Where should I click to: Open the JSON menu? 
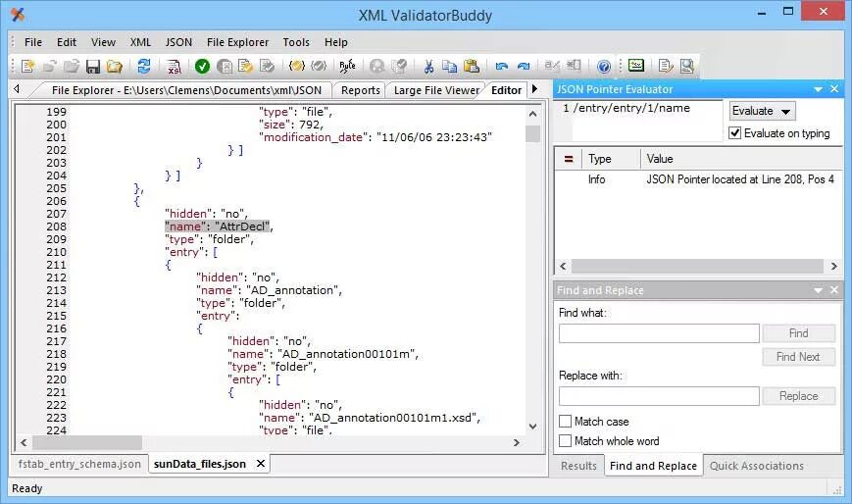[x=178, y=42]
